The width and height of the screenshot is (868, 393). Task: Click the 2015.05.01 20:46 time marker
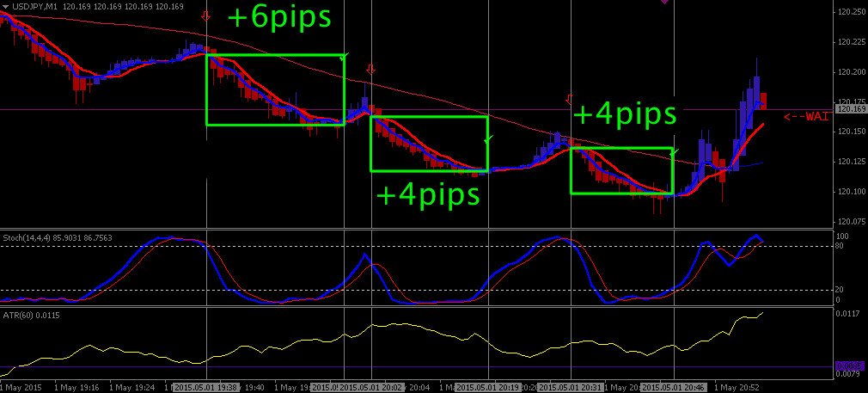click(675, 388)
